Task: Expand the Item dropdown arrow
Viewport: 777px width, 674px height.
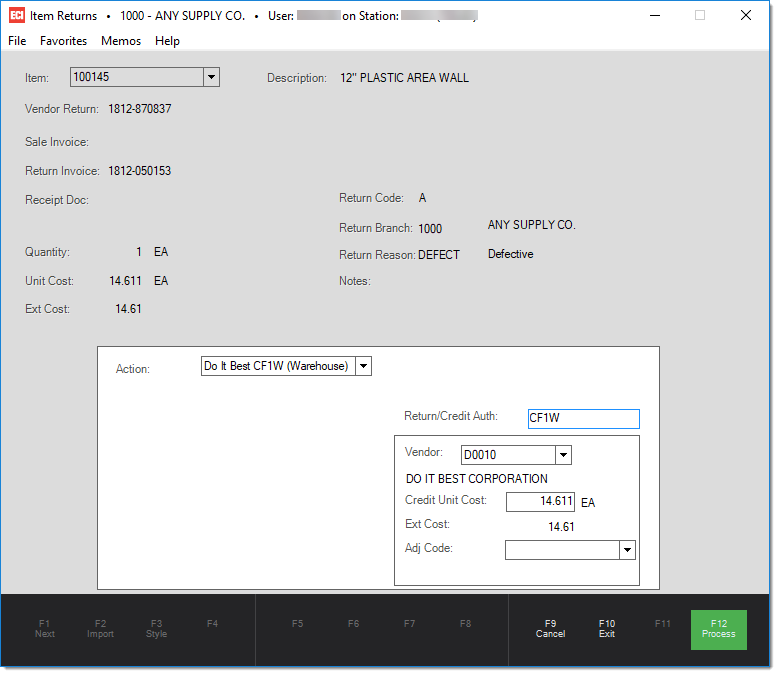Action: [210, 77]
